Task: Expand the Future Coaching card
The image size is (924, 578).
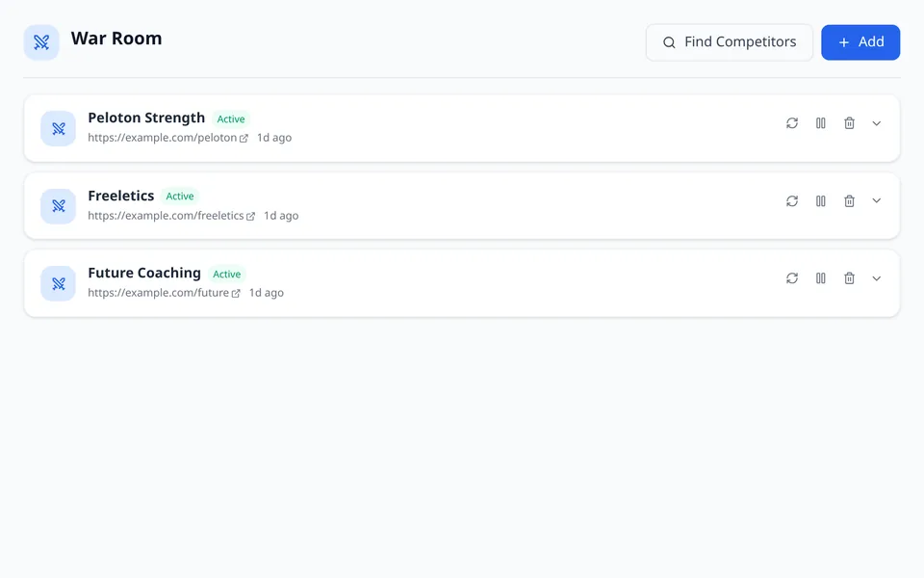Action: [876, 278]
